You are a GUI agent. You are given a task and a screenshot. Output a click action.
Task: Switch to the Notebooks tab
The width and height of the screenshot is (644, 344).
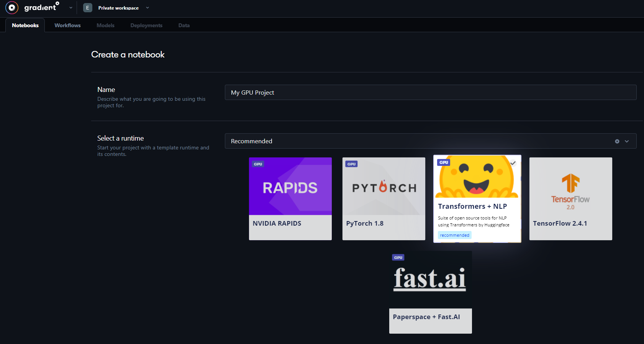click(25, 25)
